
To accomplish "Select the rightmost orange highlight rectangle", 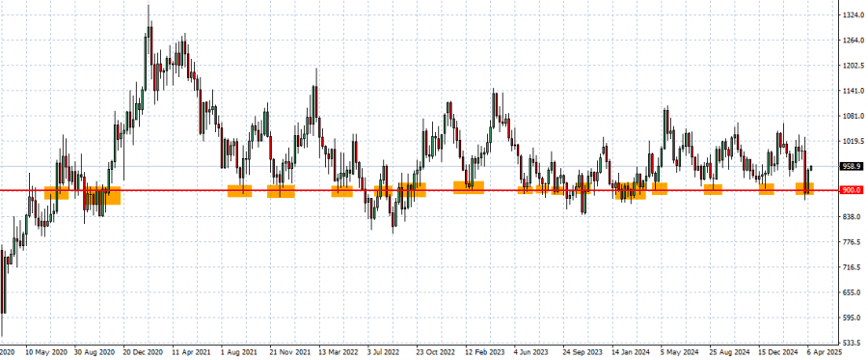I will pos(804,189).
